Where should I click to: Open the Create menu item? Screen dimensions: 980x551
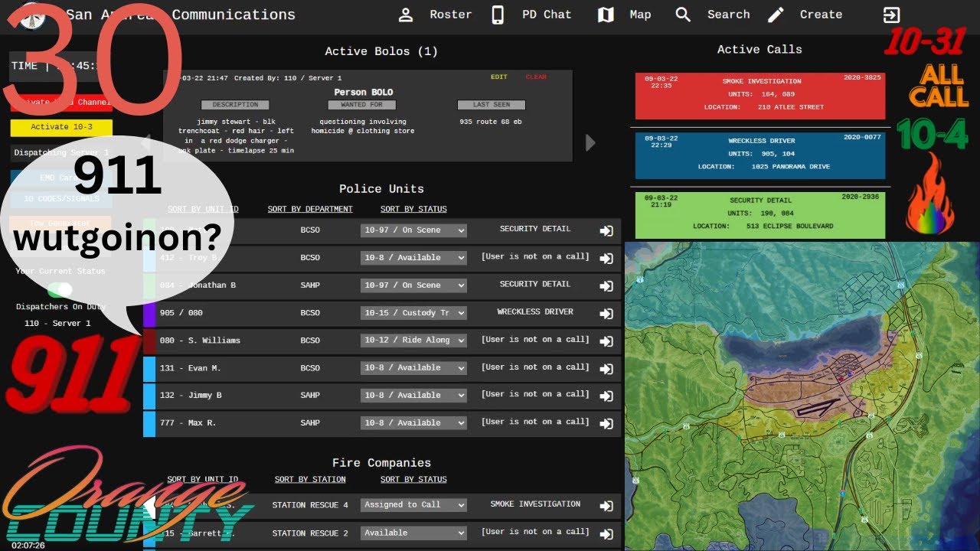point(821,15)
